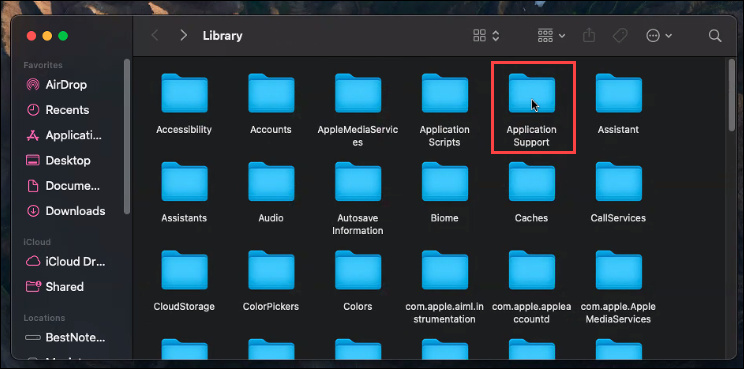Open the CallServices folder

coord(618,183)
